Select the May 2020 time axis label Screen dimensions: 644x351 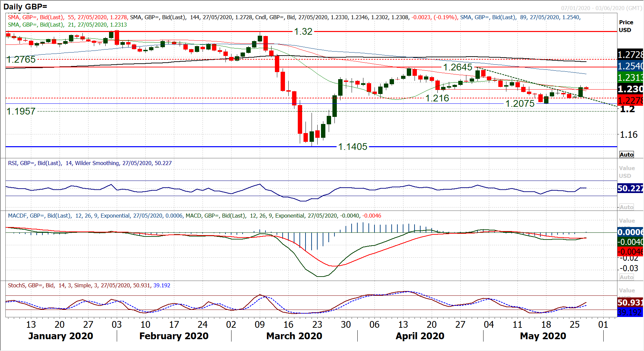[543, 336]
